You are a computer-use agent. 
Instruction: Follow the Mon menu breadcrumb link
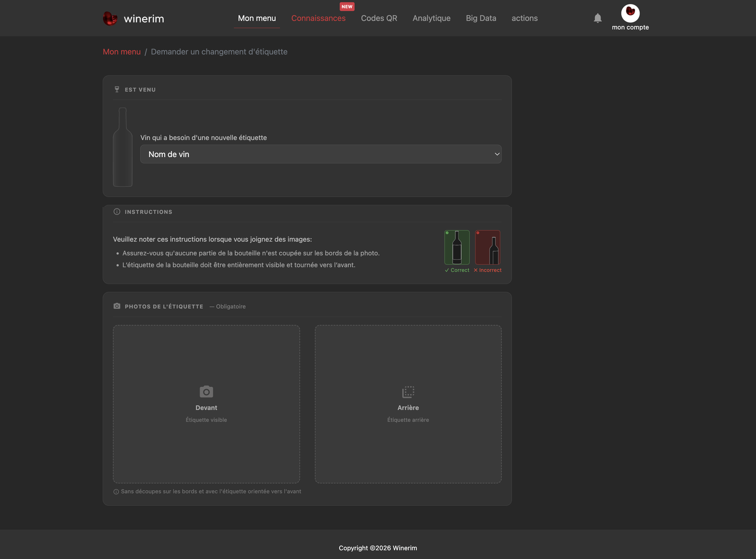coord(121,52)
